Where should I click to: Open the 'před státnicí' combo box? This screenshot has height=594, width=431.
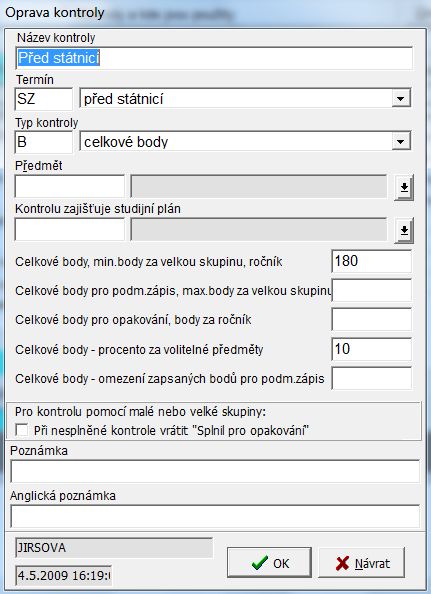point(245,98)
